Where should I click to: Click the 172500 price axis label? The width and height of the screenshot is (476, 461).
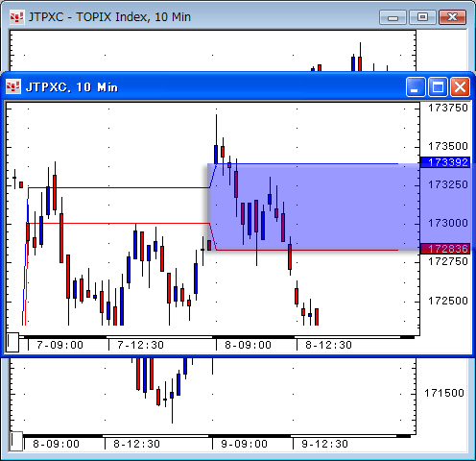pyautogui.click(x=448, y=301)
